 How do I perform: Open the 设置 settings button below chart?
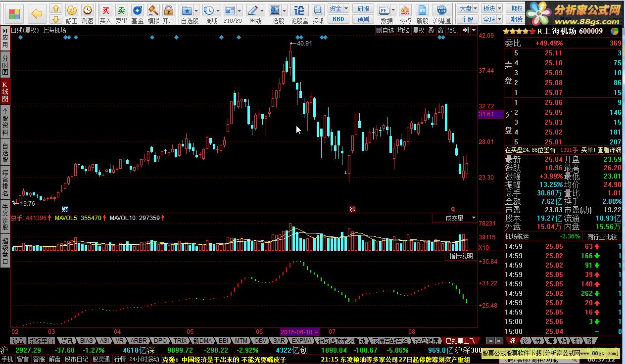pos(18,341)
